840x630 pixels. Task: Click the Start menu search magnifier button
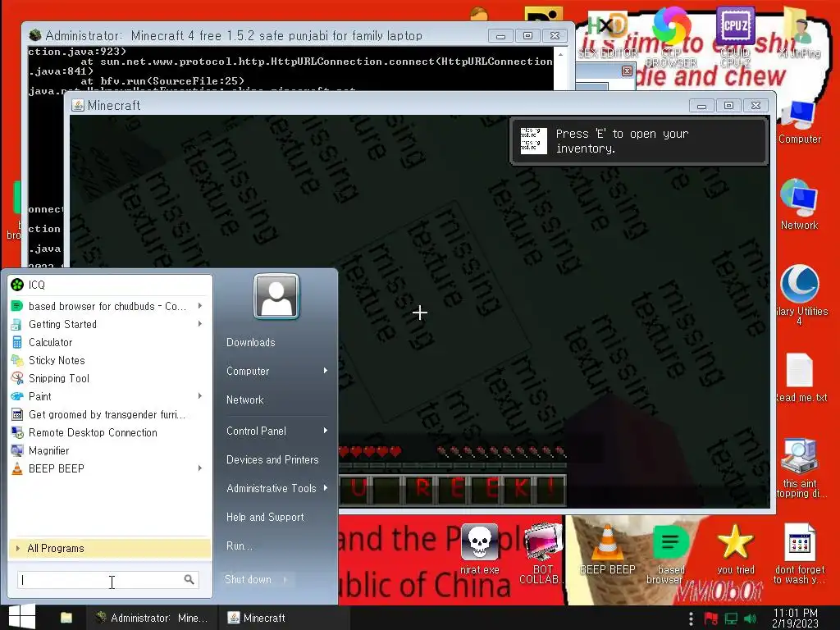click(x=189, y=580)
